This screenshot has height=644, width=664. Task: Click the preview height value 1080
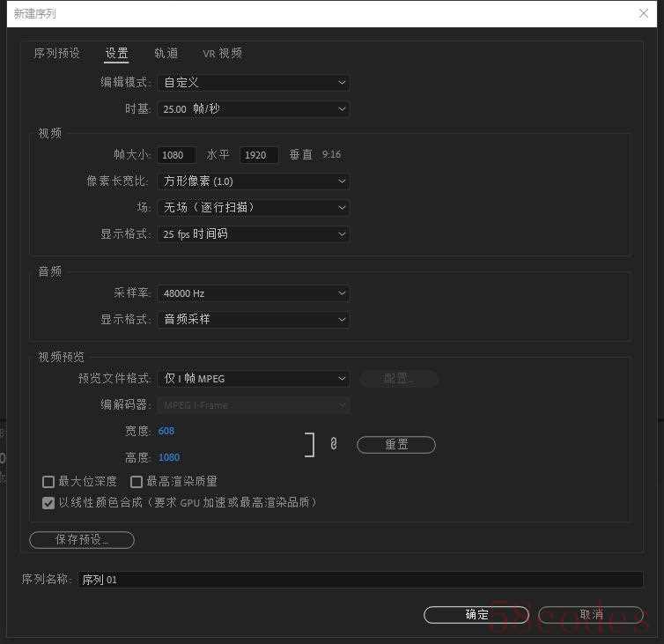point(169,457)
